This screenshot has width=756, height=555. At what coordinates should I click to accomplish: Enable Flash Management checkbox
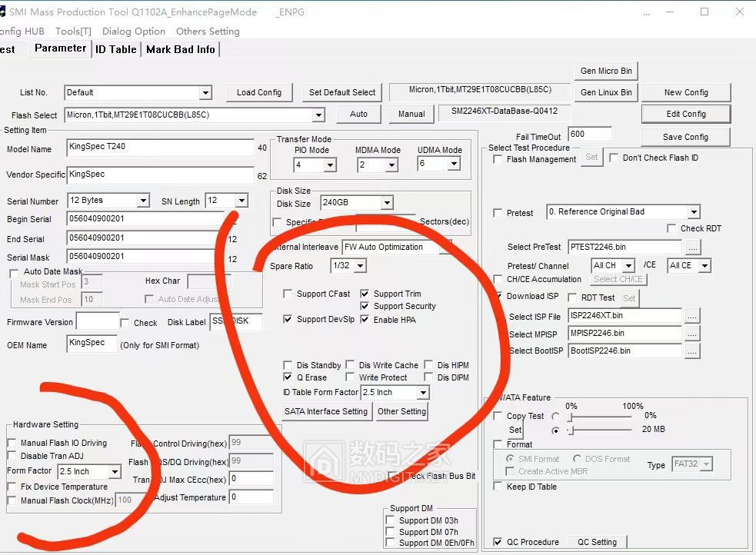pos(498,159)
